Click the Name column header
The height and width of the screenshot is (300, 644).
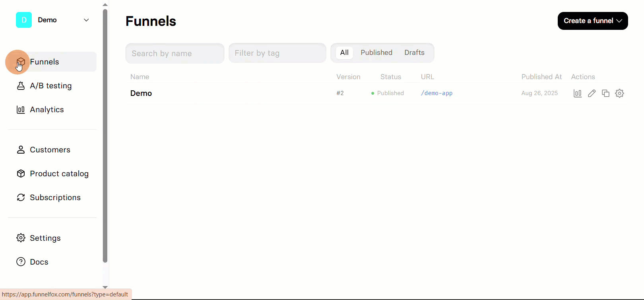coord(140,77)
